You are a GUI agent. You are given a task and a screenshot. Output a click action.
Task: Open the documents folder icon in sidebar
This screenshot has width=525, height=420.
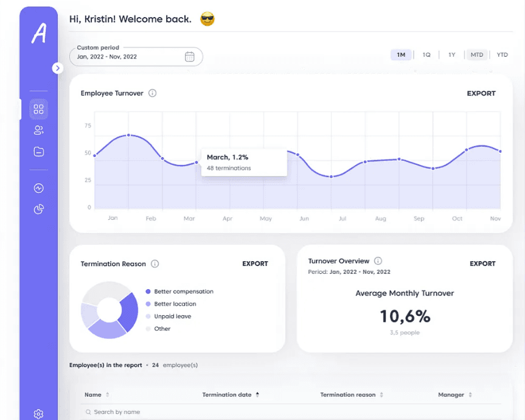38,151
